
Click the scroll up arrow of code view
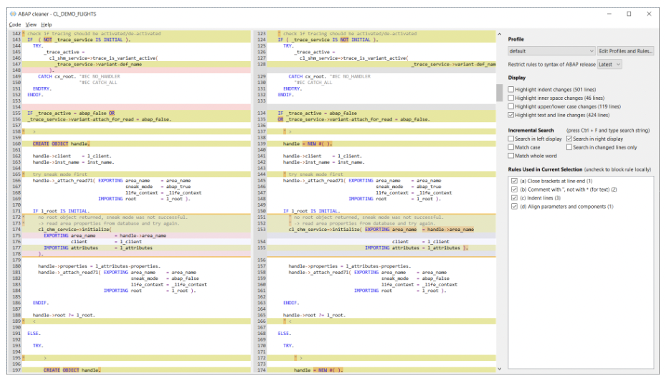pos(500,34)
